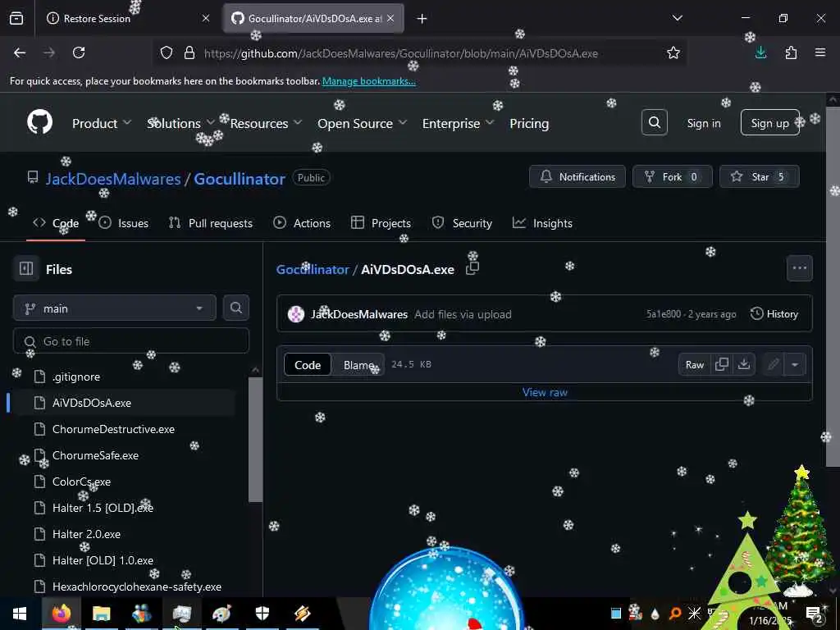Bookmark this page with the star icon
This screenshot has width=840, height=630.
point(673,52)
